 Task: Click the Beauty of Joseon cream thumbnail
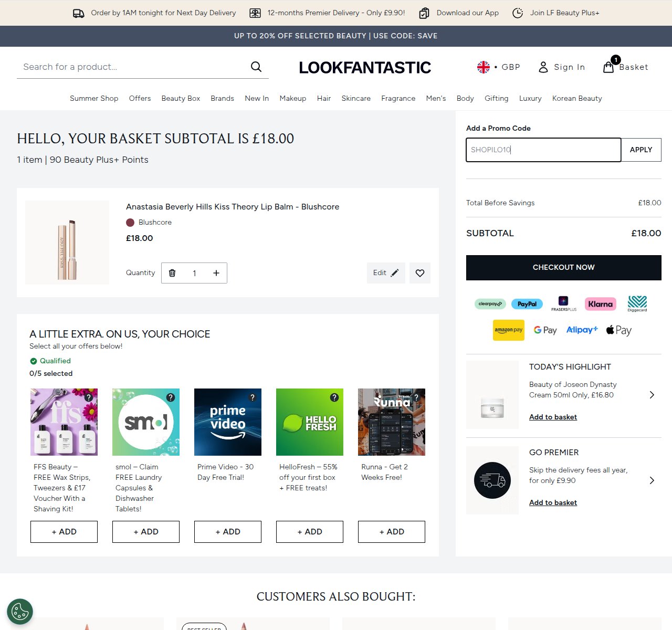pyautogui.click(x=492, y=395)
